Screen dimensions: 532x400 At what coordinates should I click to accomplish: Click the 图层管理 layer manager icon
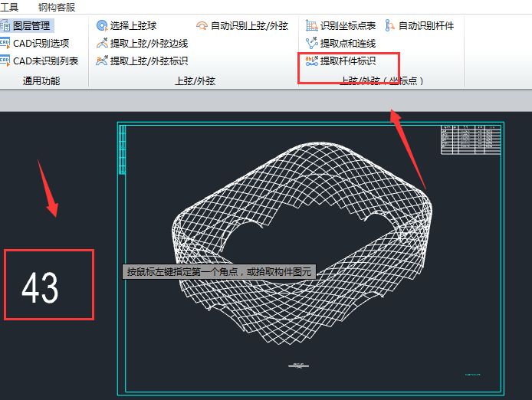(5, 25)
